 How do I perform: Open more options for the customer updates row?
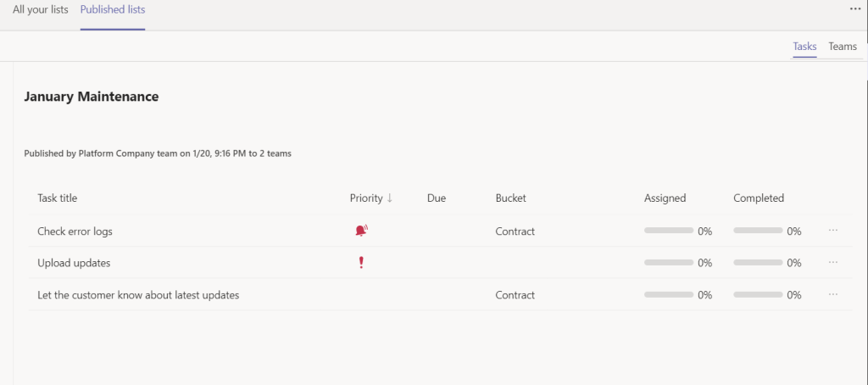tap(833, 295)
